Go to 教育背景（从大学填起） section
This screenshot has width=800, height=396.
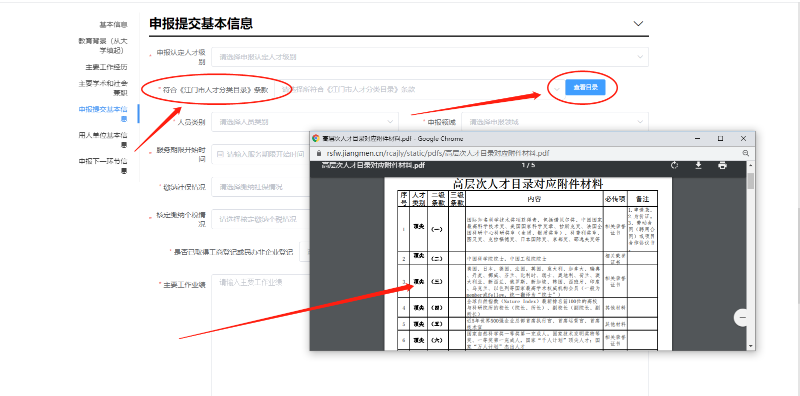click(x=102, y=45)
